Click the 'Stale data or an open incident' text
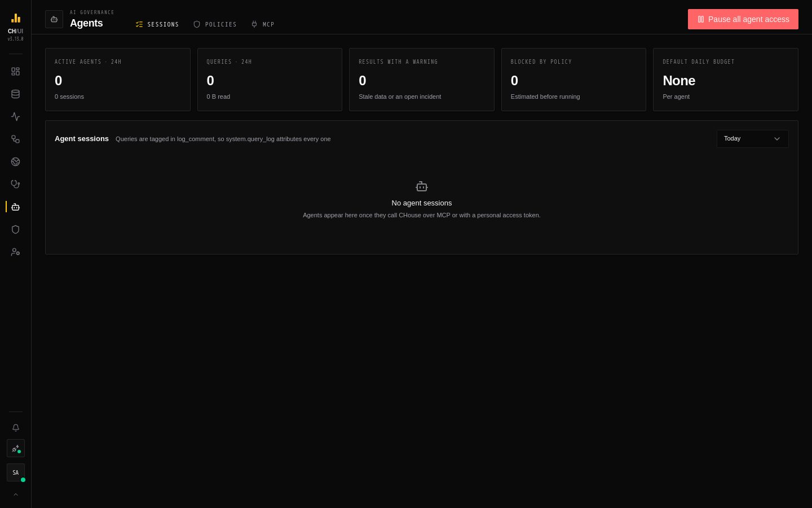Screen dimensions: 812x508 click(x=400, y=97)
